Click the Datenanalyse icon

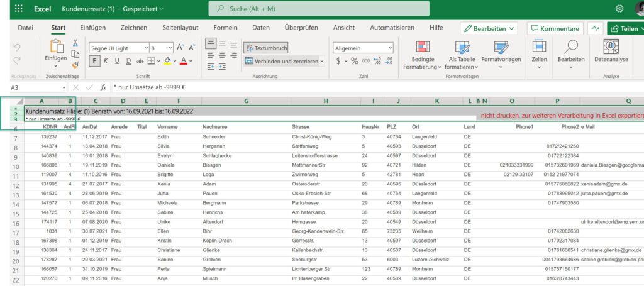point(611,47)
